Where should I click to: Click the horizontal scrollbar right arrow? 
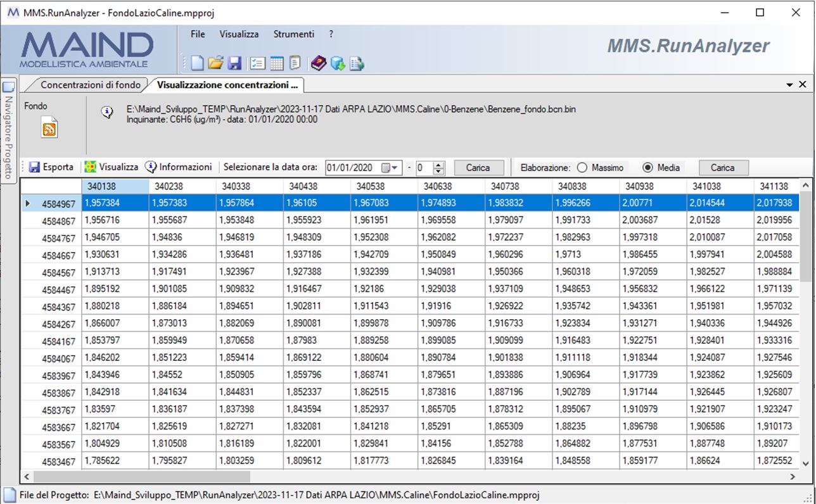click(793, 477)
